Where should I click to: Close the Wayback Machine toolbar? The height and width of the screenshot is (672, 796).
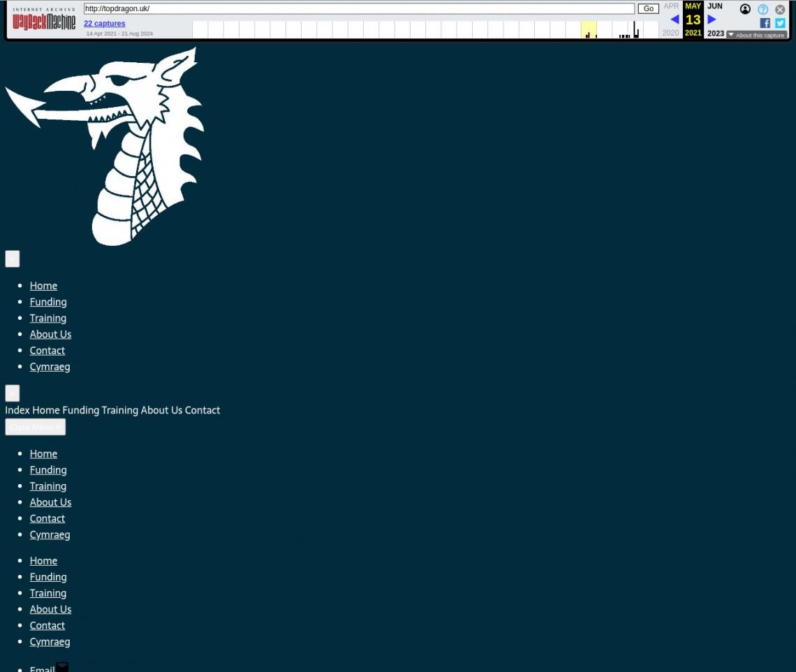tap(780, 9)
